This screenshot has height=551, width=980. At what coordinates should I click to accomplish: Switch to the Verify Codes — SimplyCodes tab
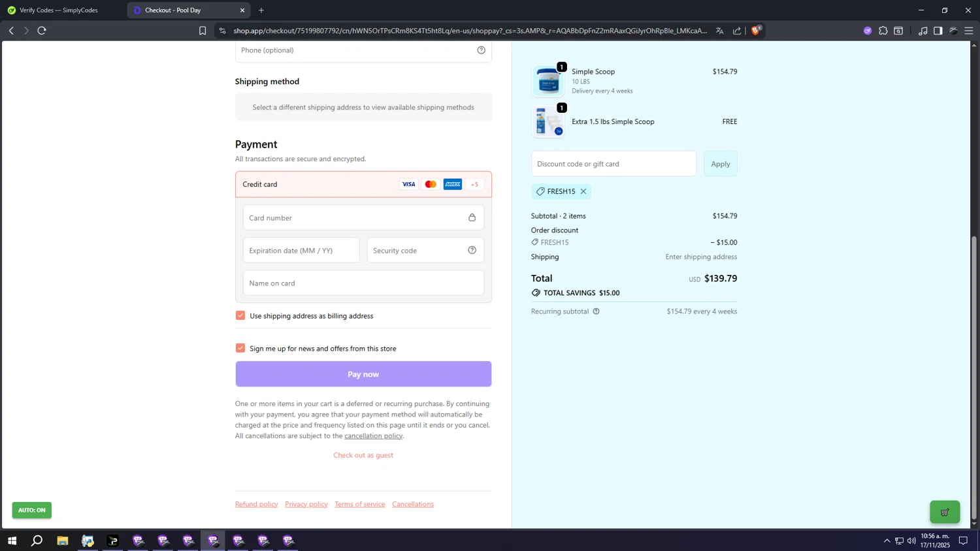[59, 10]
